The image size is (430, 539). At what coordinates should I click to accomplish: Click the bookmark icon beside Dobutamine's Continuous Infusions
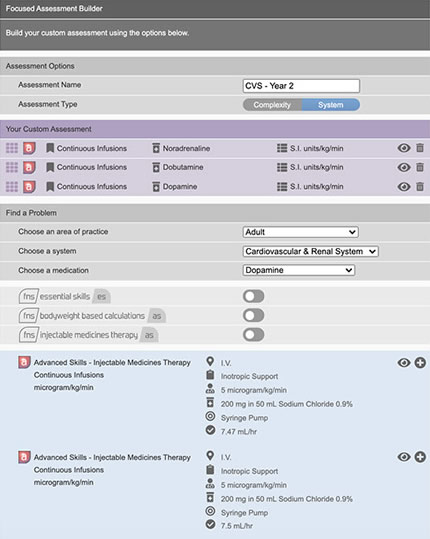50,167
